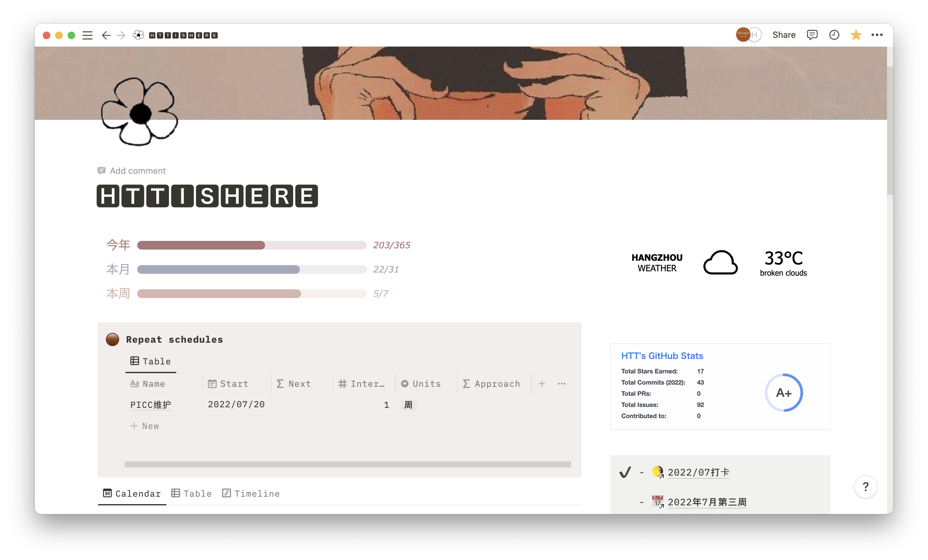Click the Add comment icon
This screenshot has width=928, height=560.
click(101, 171)
